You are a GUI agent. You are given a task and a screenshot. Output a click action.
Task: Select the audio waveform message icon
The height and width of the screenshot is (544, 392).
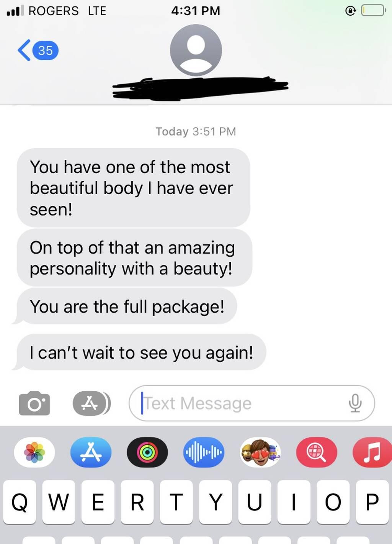click(204, 452)
